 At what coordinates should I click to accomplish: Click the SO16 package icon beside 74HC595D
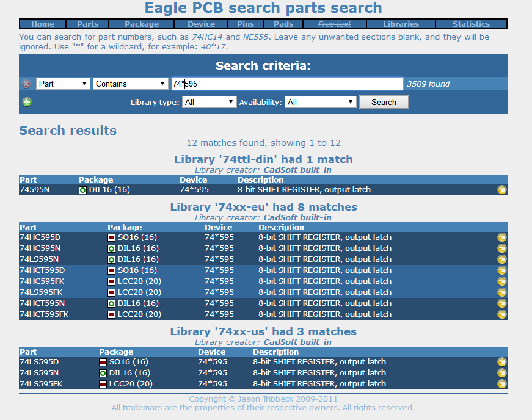tap(111, 237)
